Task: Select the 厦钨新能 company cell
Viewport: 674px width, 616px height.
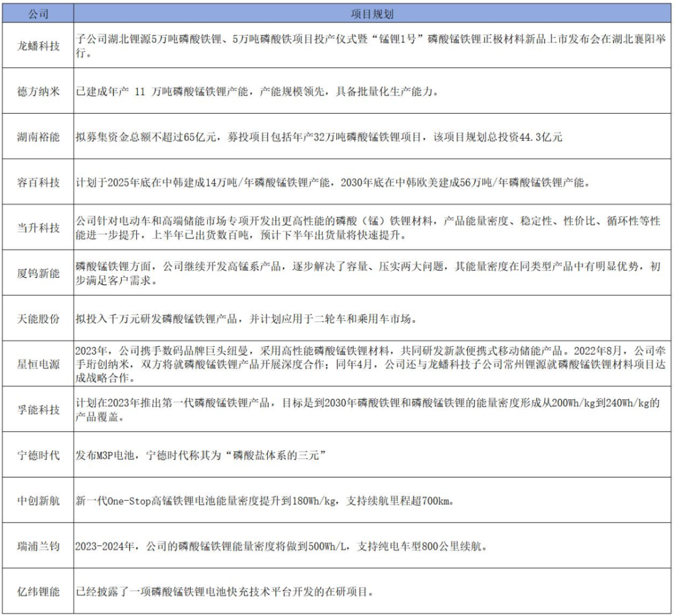Action: pos(38,273)
